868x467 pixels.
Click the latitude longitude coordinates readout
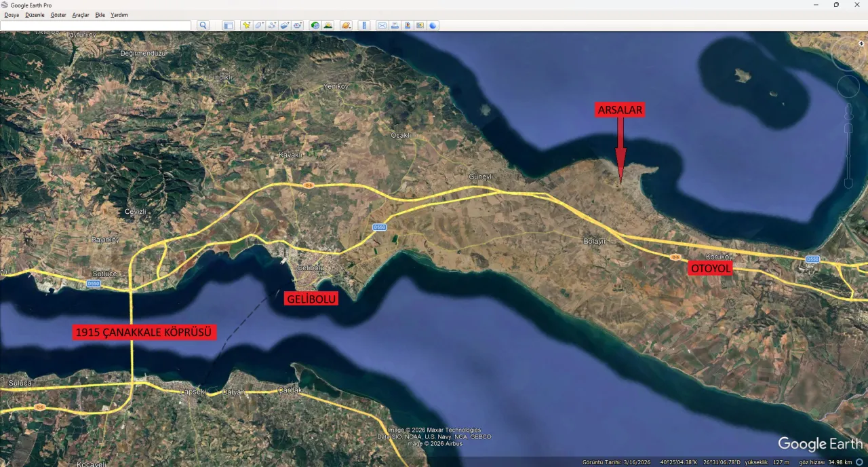(x=700, y=462)
